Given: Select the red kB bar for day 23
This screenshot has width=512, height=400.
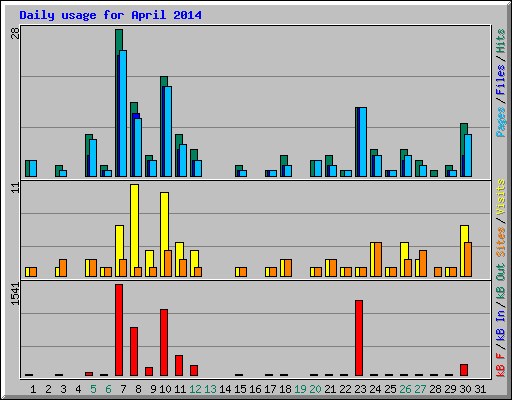Looking at the screenshot, I should (x=359, y=338).
